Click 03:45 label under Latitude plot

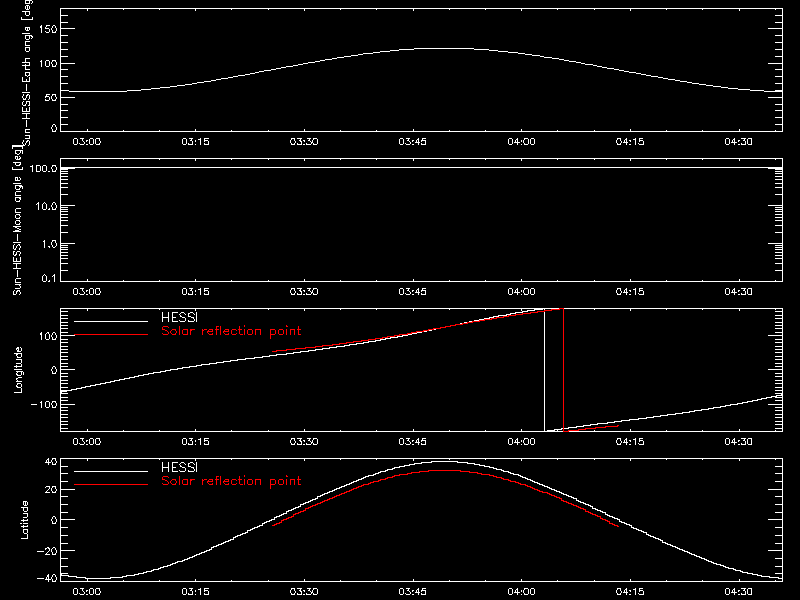(412, 592)
